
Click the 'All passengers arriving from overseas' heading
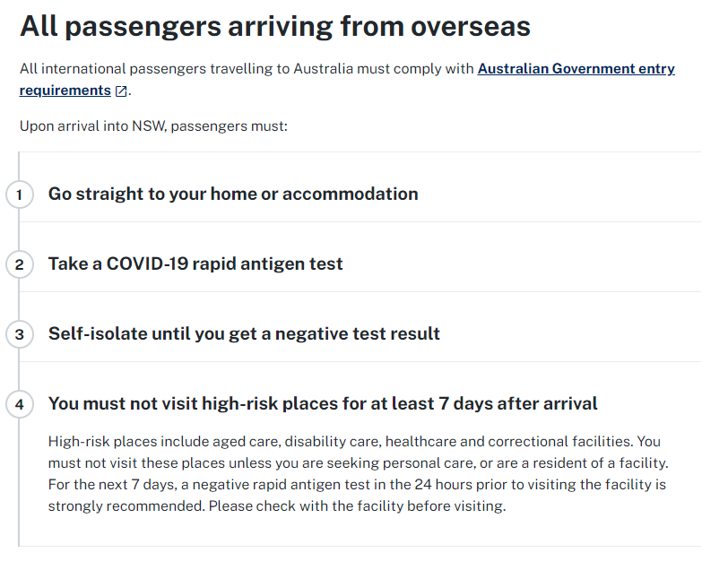(275, 27)
